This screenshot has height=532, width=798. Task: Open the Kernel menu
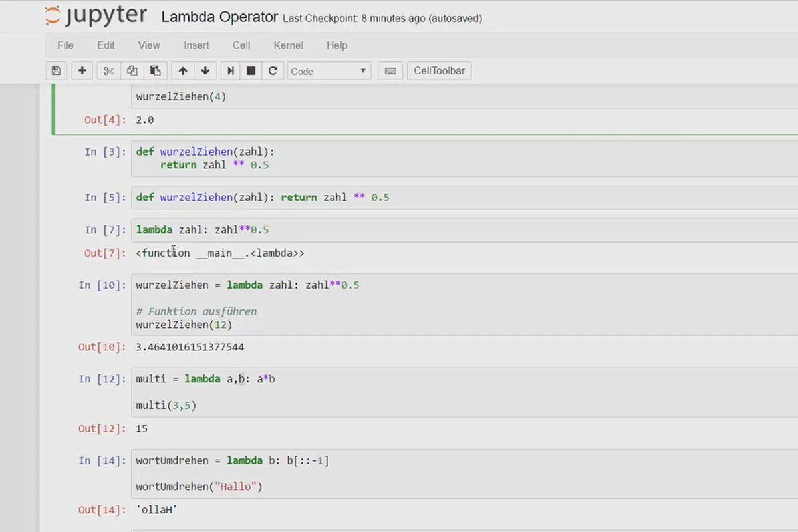[288, 45]
